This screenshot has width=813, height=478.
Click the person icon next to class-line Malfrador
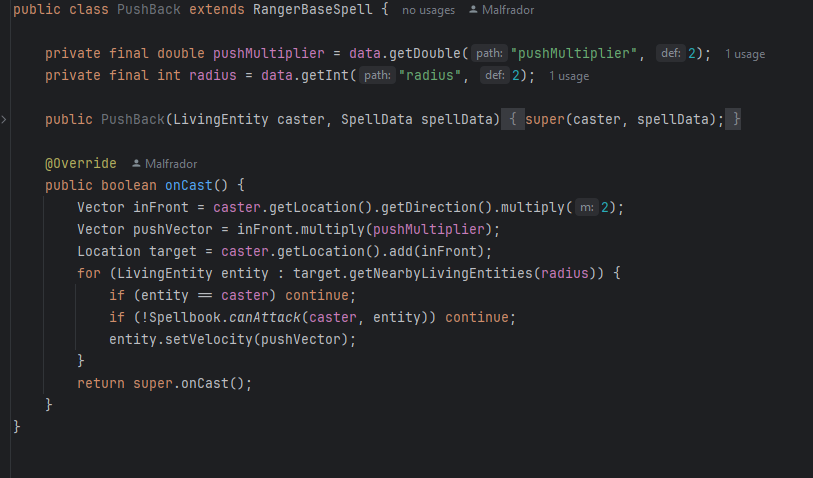tap(473, 9)
